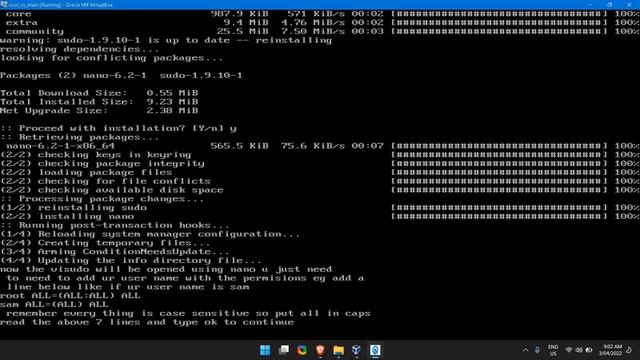Open Task View from the taskbar
The image size is (640, 360).
284,350
